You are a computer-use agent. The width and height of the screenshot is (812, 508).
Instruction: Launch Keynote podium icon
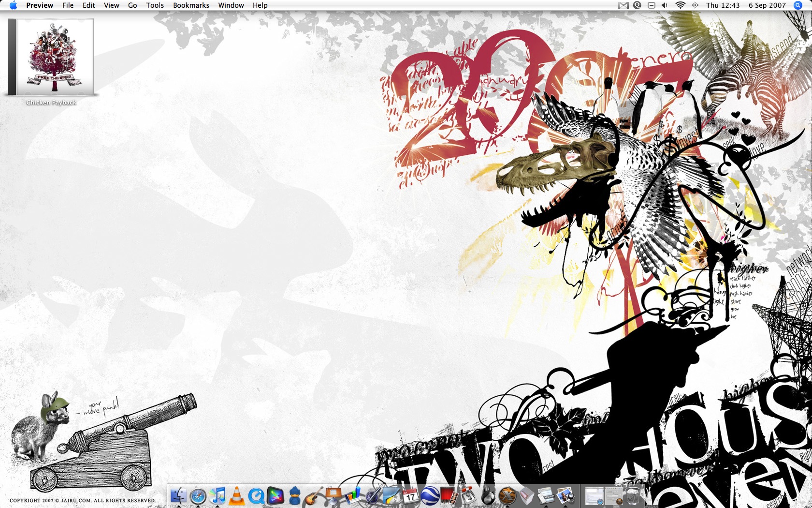(333, 496)
